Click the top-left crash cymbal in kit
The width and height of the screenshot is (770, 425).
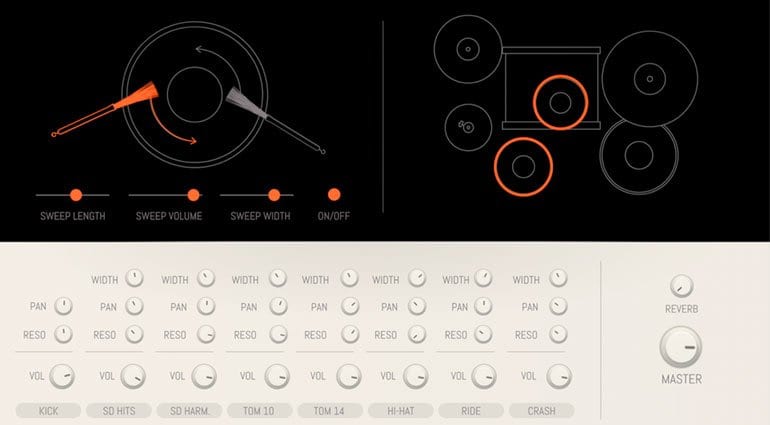468,49
